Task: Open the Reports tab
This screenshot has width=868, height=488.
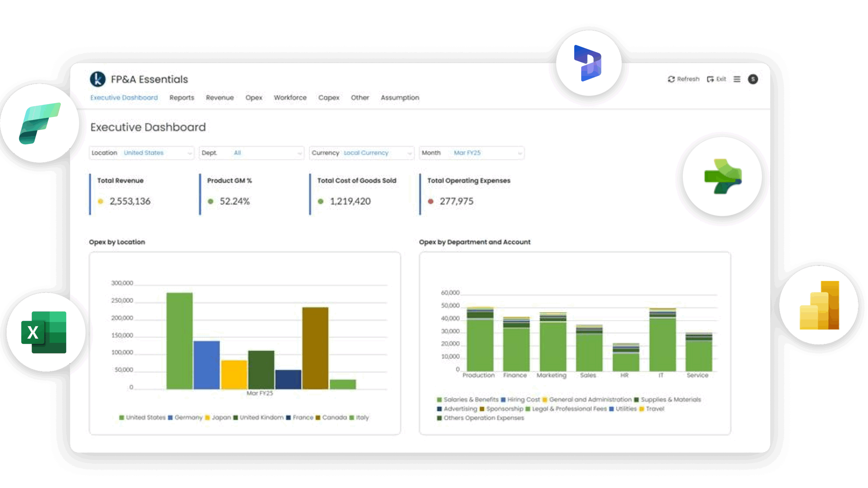Action: pos(182,98)
